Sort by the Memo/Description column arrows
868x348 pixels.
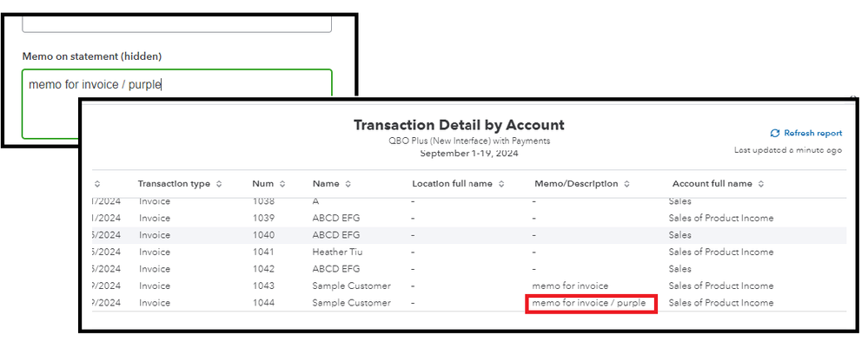627,184
